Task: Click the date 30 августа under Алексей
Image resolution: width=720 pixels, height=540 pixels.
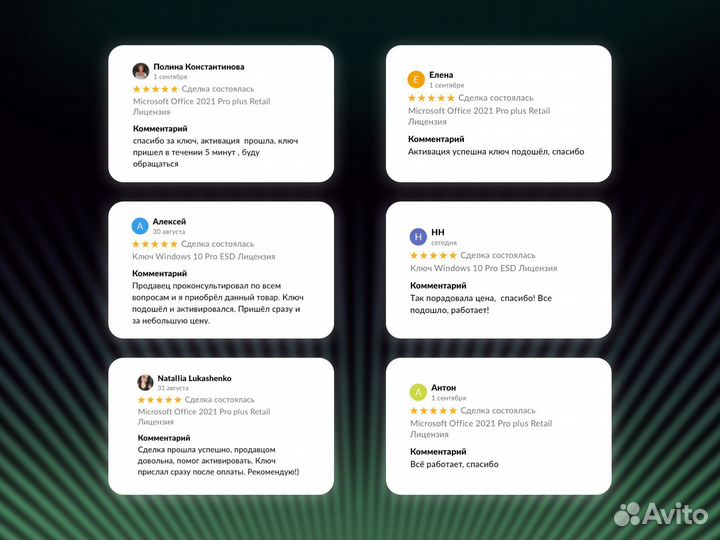Action: 169,232
